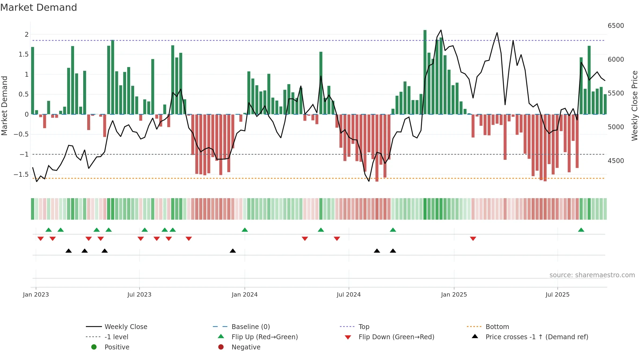Click the last Flip Up marker after Jul 2025

click(x=581, y=230)
